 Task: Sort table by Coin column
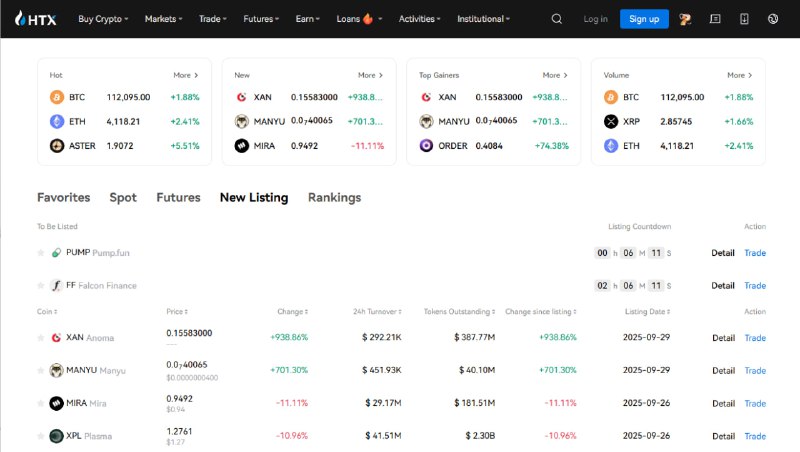click(x=47, y=312)
